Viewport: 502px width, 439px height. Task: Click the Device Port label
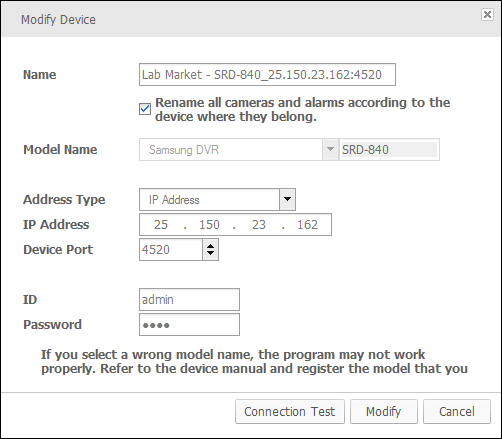58,250
